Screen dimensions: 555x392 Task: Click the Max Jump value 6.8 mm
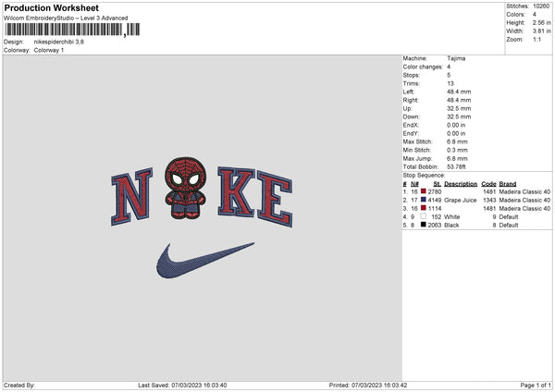coord(457,158)
